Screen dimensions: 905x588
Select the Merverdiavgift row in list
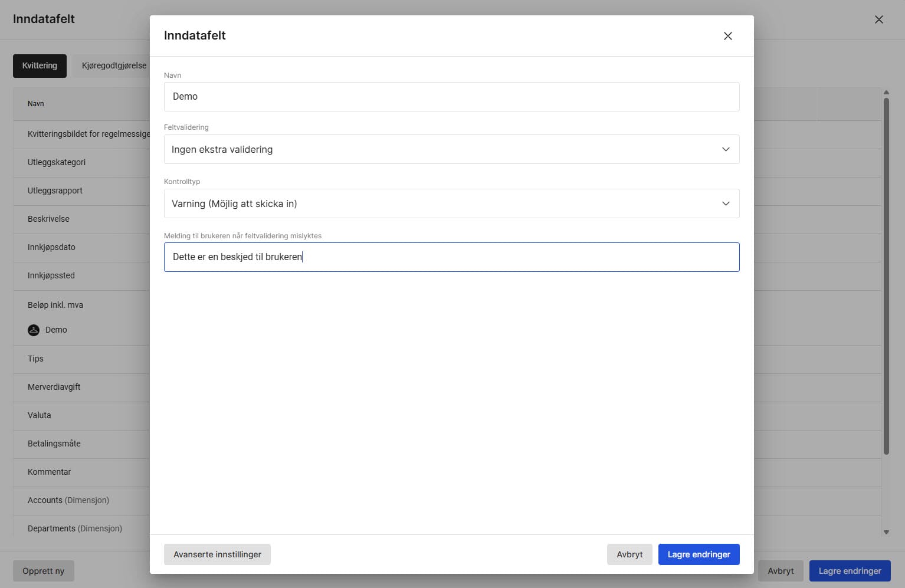click(x=54, y=387)
